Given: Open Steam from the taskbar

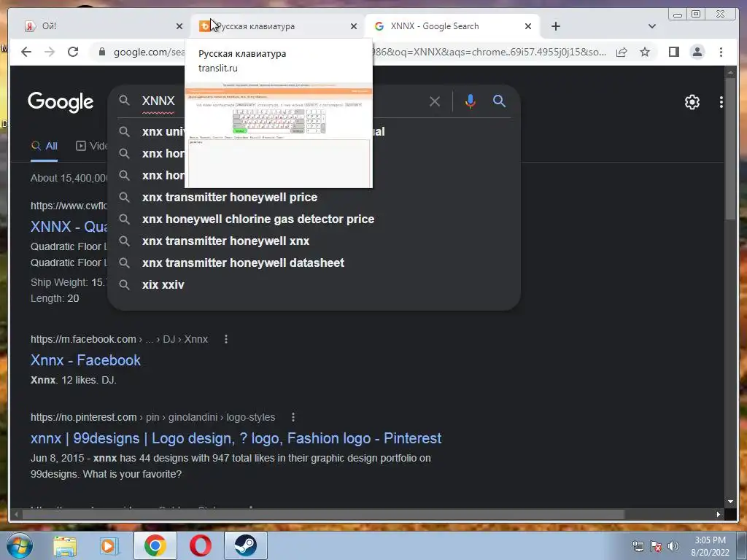Looking at the screenshot, I should [246, 545].
